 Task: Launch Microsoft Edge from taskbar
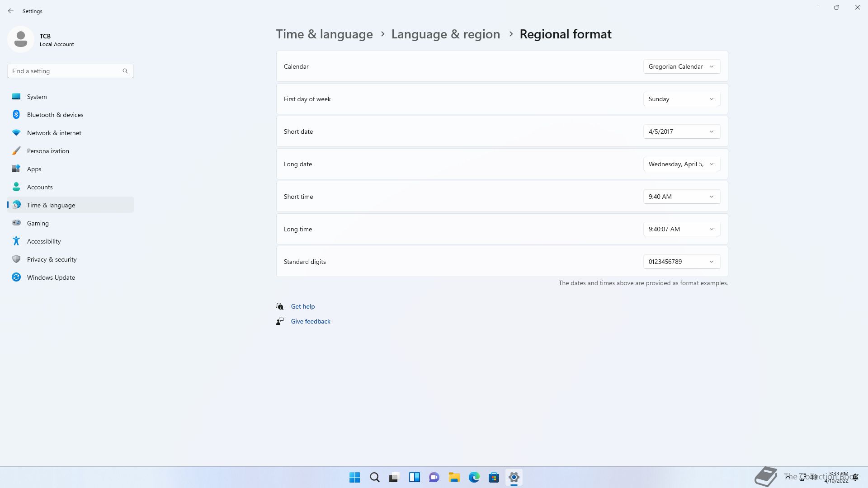coord(474,477)
